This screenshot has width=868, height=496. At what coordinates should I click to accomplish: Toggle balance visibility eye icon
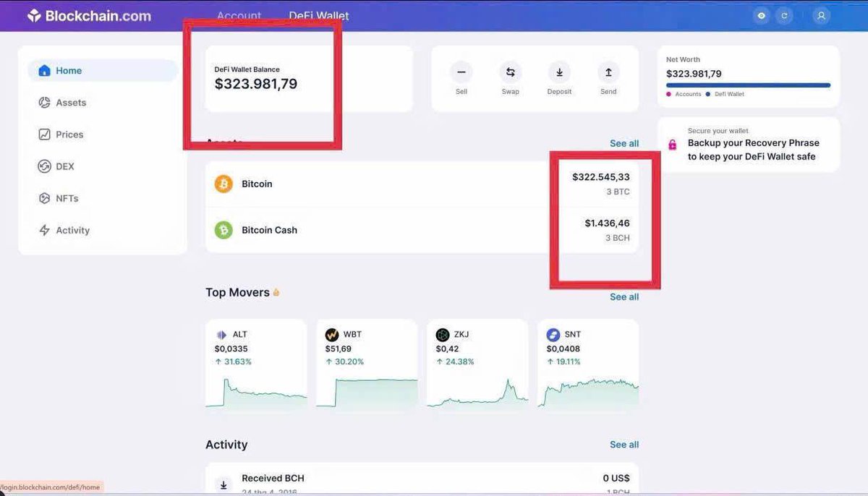(761, 15)
